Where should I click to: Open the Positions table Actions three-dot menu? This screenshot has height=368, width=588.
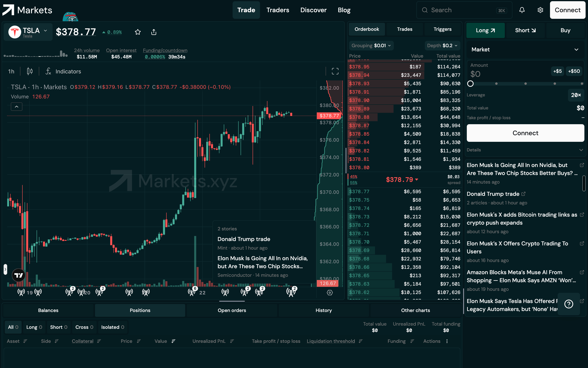[x=447, y=341]
